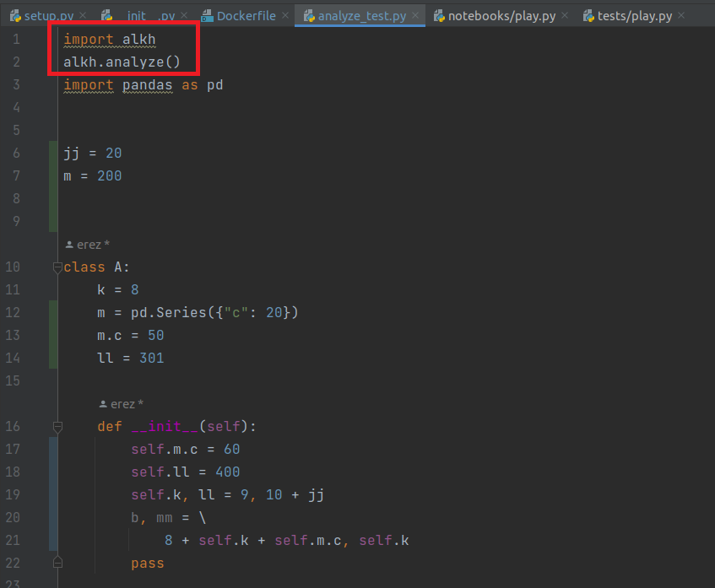Image resolution: width=715 pixels, height=588 pixels.
Task: Click the erez author hint above class A
Action: 88,245
